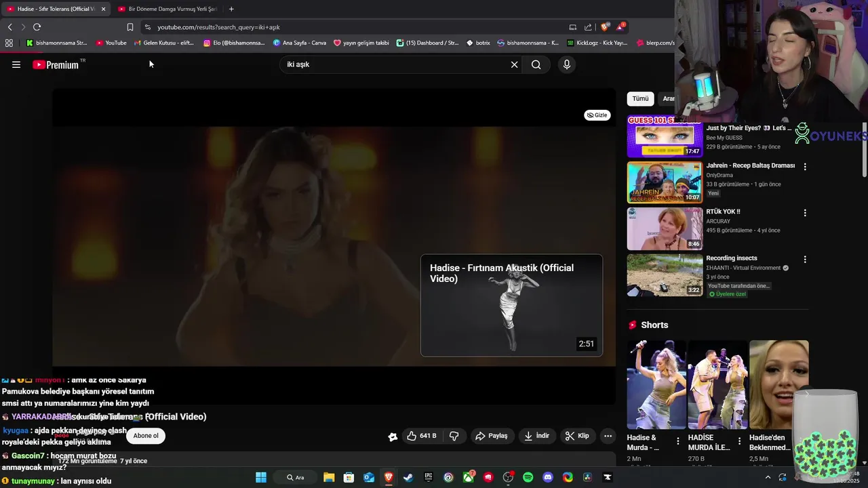This screenshot has height=488, width=868.
Task: Open options for HADİSE MURDA İLE short
Action: pyautogui.click(x=739, y=441)
